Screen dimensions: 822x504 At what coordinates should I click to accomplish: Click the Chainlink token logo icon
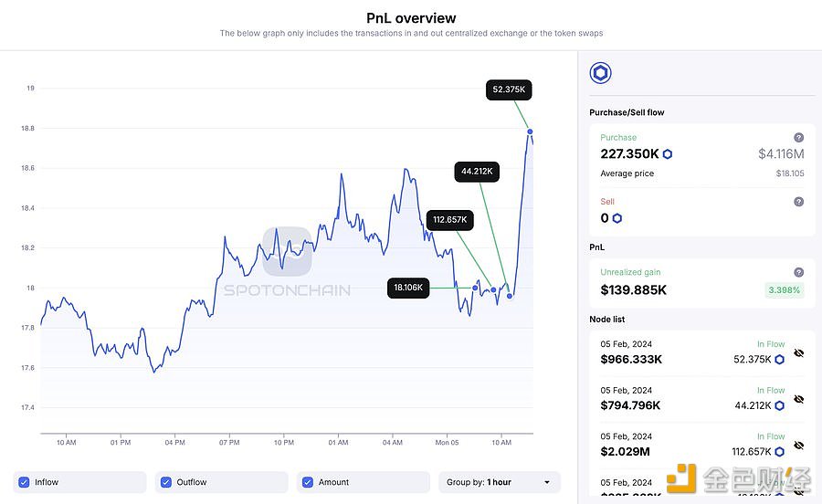(x=600, y=73)
